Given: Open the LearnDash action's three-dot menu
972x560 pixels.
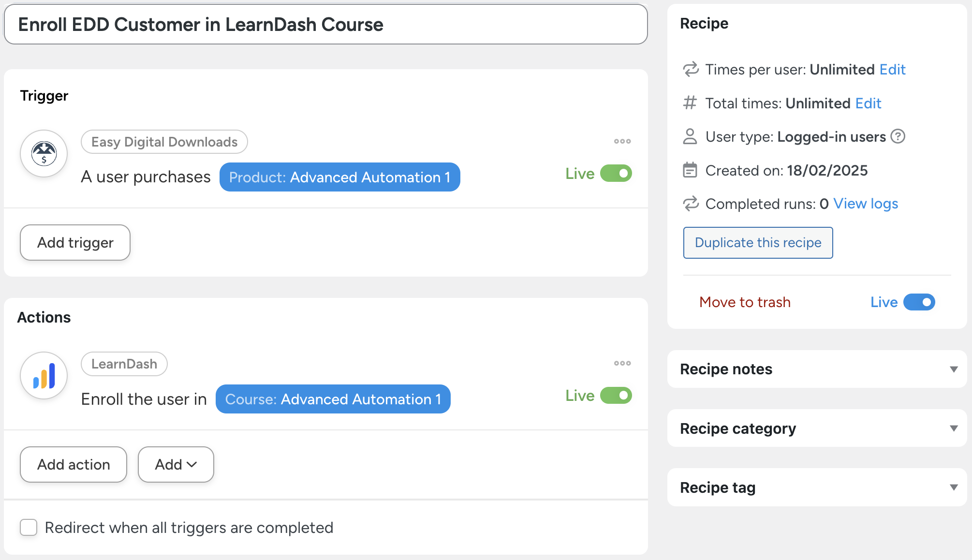Looking at the screenshot, I should click(622, 363).
